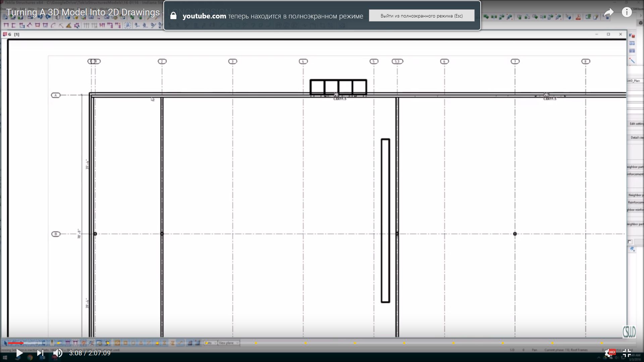This screenshot has width=644, height=362.
Task: Click the video title link
Action: click(83, 12)
